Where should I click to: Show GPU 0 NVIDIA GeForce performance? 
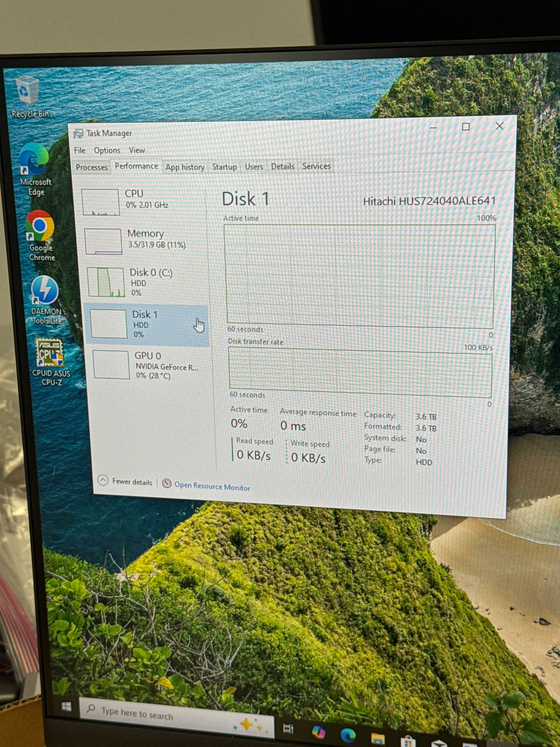(x=150, y=365)
